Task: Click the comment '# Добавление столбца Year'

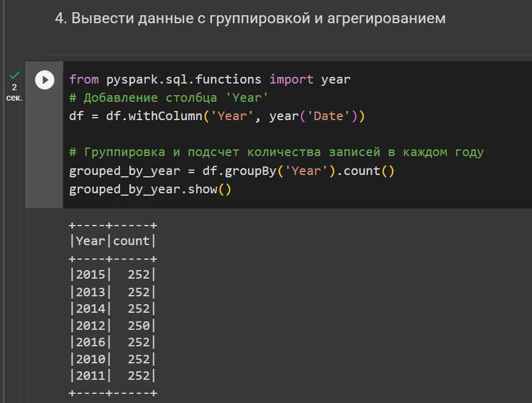Action: [169, 98]
